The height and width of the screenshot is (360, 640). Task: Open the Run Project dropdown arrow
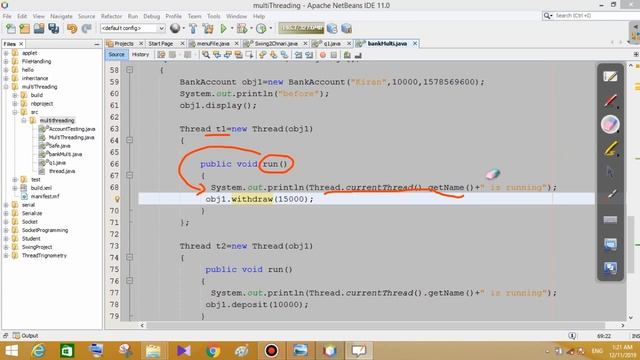tap(231, 29)
